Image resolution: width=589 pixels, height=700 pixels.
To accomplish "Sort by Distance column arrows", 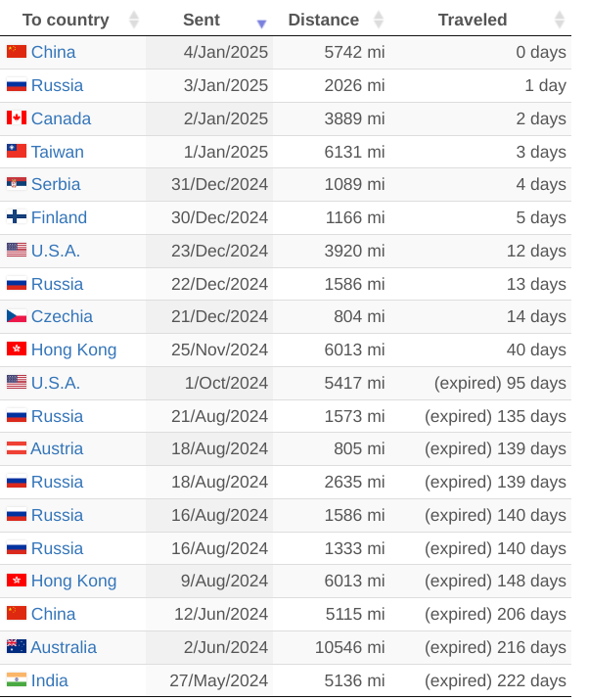I will [379, 20].
